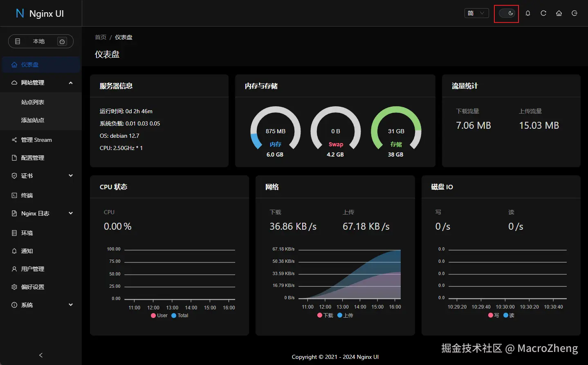Viewport: 588px width, 365px height.
Task: Click the icon right of 本地
Action: (62, 41)
